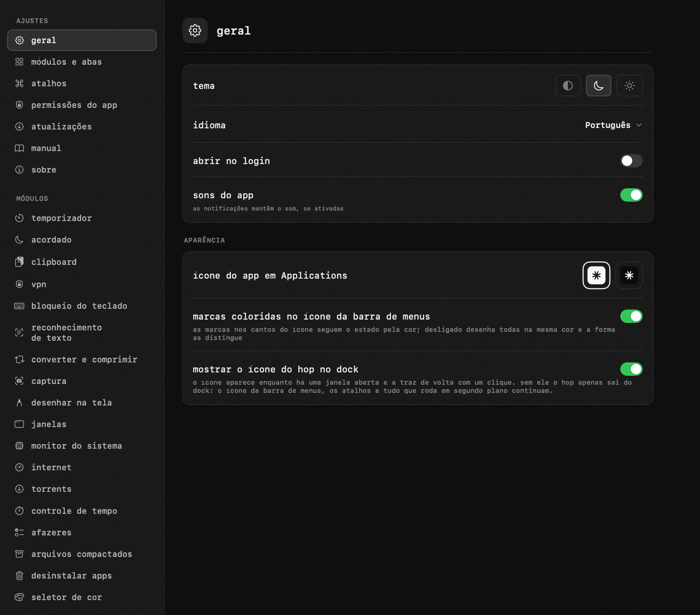
Task: Open bloqueio do teclado module
Action: tap(82, 306)
